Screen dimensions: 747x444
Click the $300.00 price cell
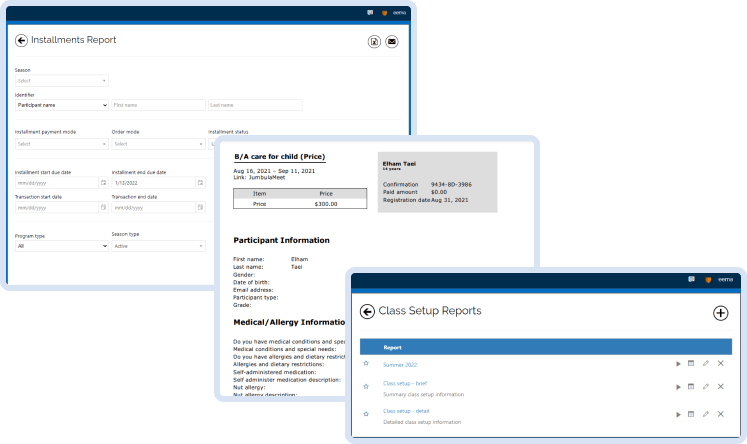(x=326, y=204)
